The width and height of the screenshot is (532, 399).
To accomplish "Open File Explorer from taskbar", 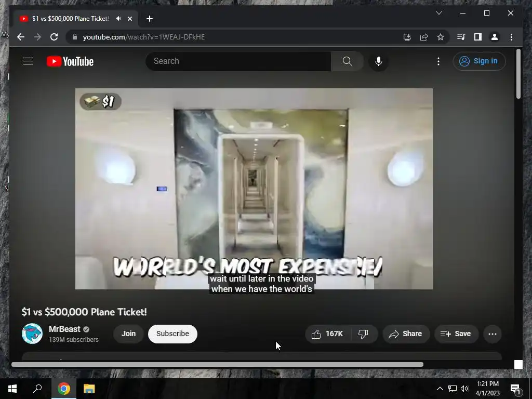I will point(89,389).
